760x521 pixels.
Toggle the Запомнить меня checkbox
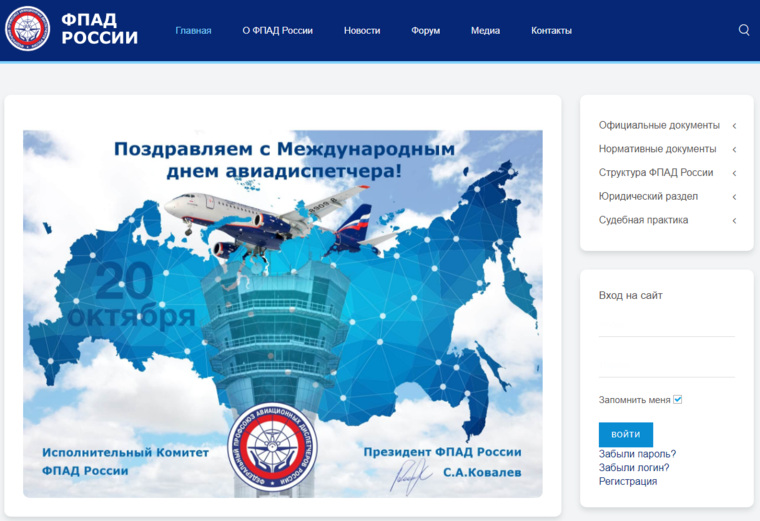678,400
